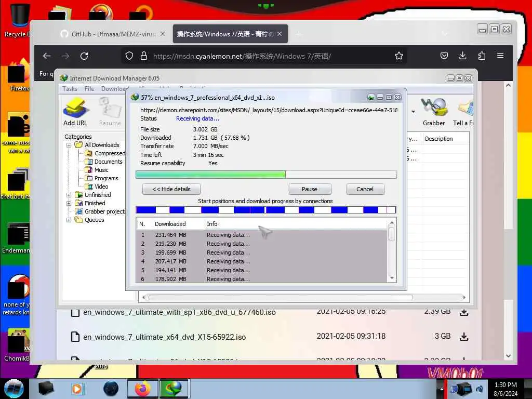
Task: Close the GitHub MEMZ-virus tab
Action: (163, 34)
